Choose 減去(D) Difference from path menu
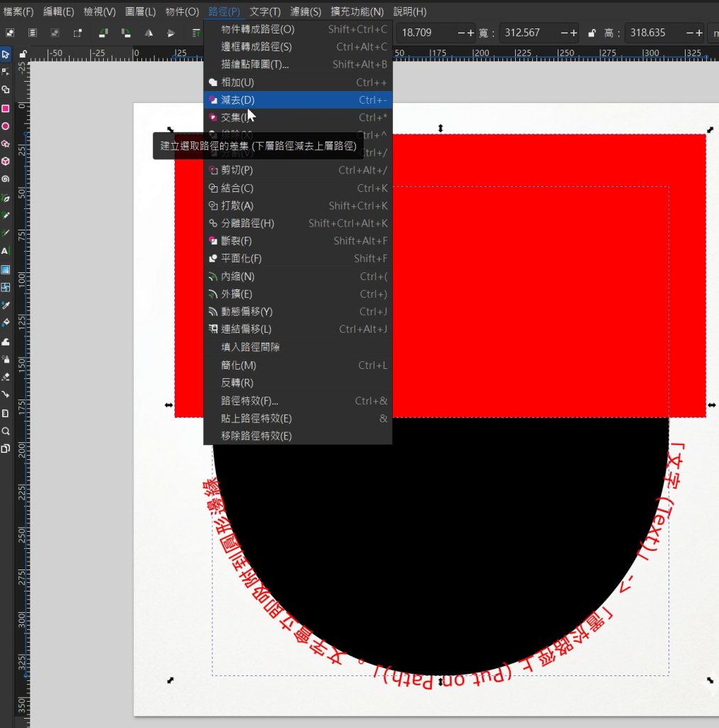 [x=237, y=100]
